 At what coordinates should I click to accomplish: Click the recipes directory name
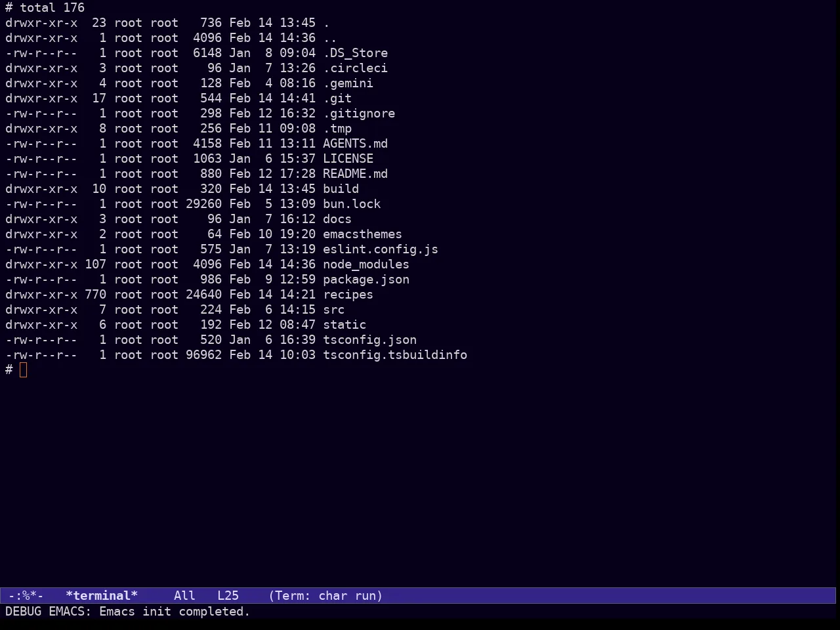[x=348, y=295]
